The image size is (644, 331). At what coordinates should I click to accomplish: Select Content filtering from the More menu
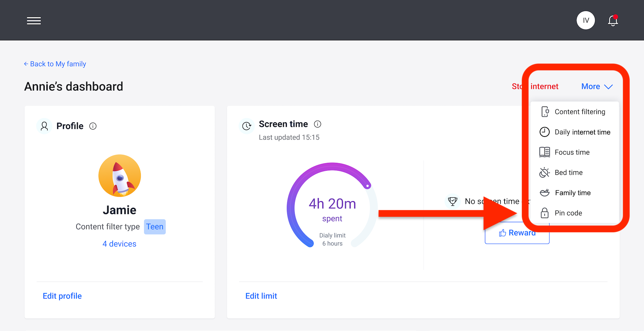(580, 112)
